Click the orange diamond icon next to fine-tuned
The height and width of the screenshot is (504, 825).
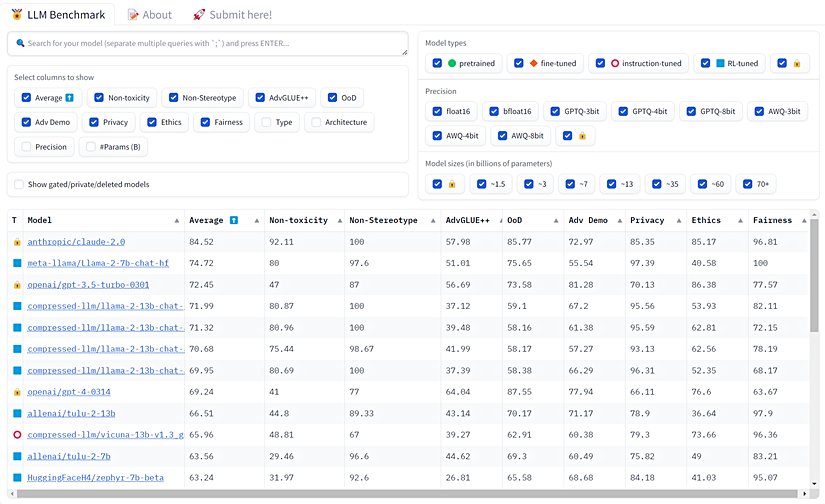coord(534,63)
